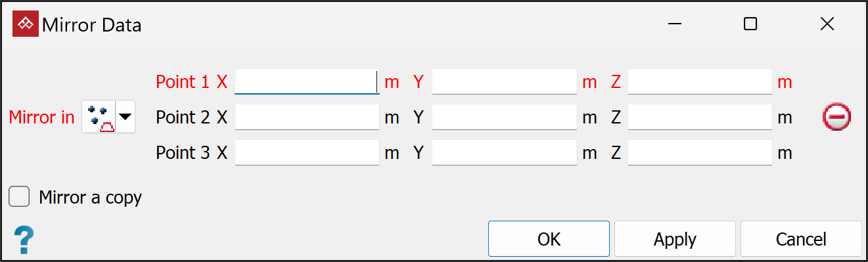
Task: Enable the Mirror a copy checkbox
Action: point(19,196)
